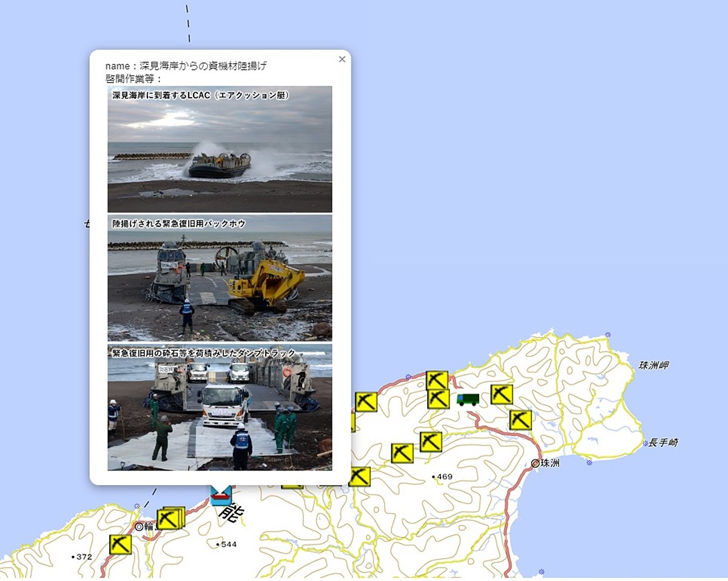
Task: Click the pickaxe marker above elevation point 469
Action: [x=431, y=441]
